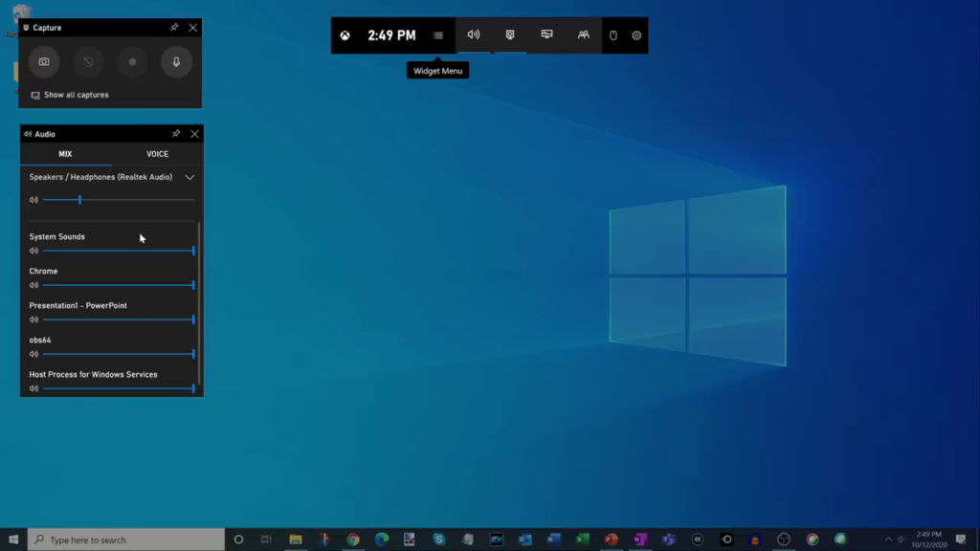This screenshot has width=980, height=551.
Task: Select the MIX tab
Action: (x=67, y=153)
